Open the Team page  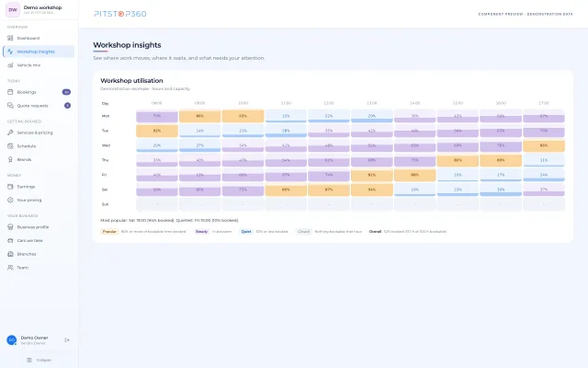coord(39,268)
